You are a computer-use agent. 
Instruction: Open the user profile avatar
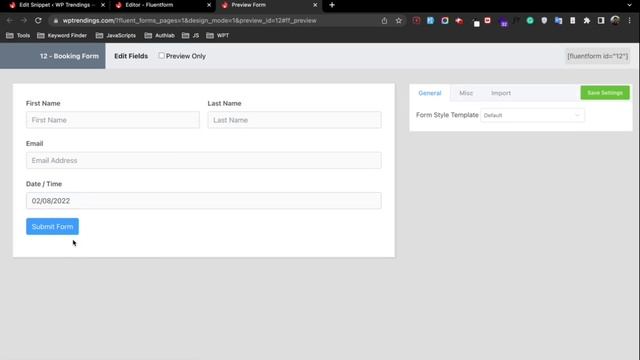tap(615, 20)
